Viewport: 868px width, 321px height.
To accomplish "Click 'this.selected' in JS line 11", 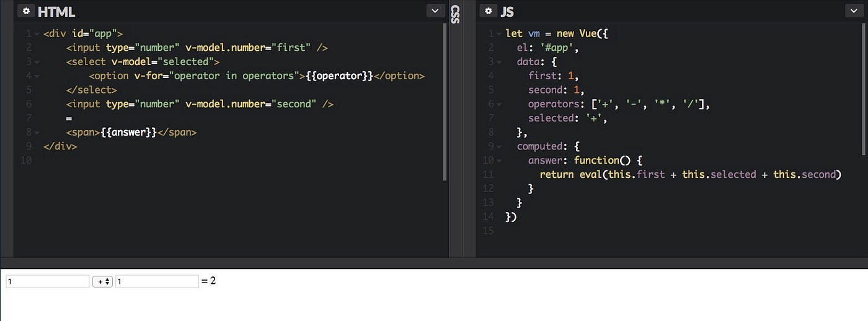I will 719,175.
